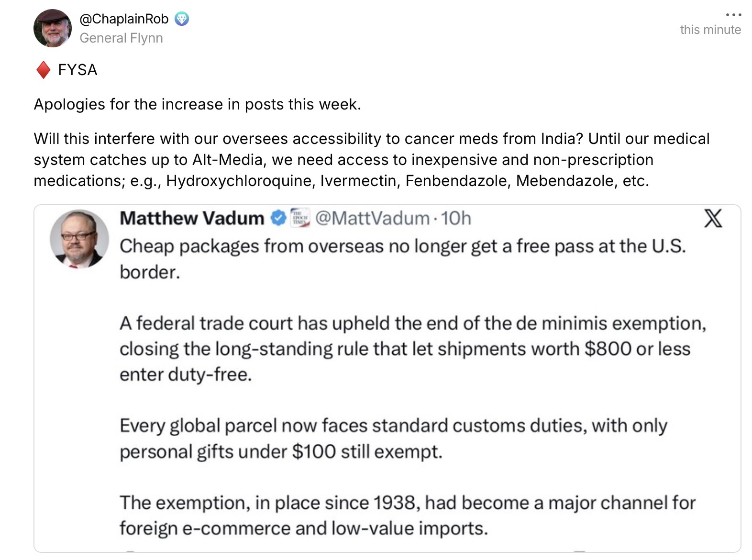Click the X logo in embedded tweet

coord(713,218)
